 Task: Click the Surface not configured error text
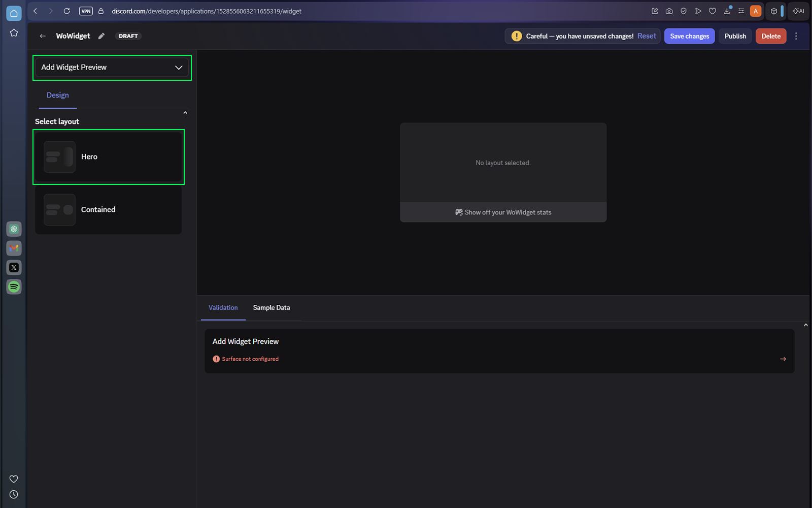tap(250, 359)
